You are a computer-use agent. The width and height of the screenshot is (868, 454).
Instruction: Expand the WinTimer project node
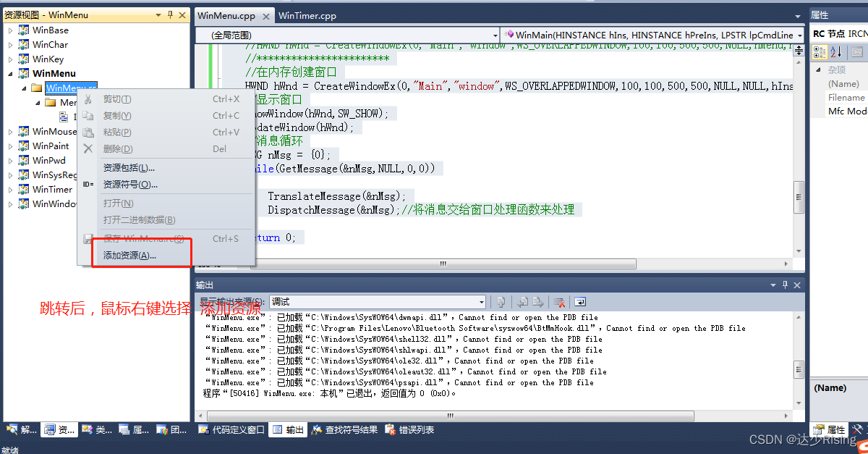coord(10,190)
